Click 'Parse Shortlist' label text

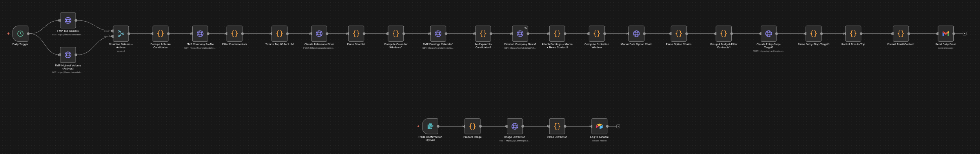coord(356,44)
